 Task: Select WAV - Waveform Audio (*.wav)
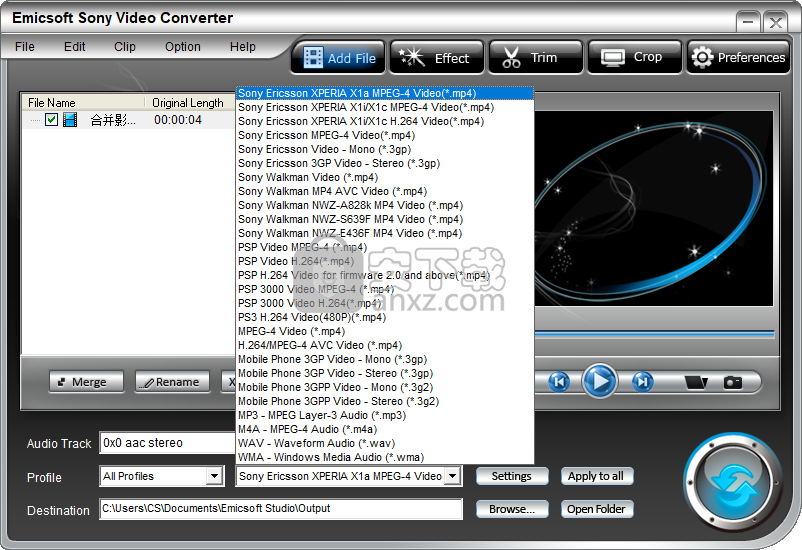click(385, 443)
